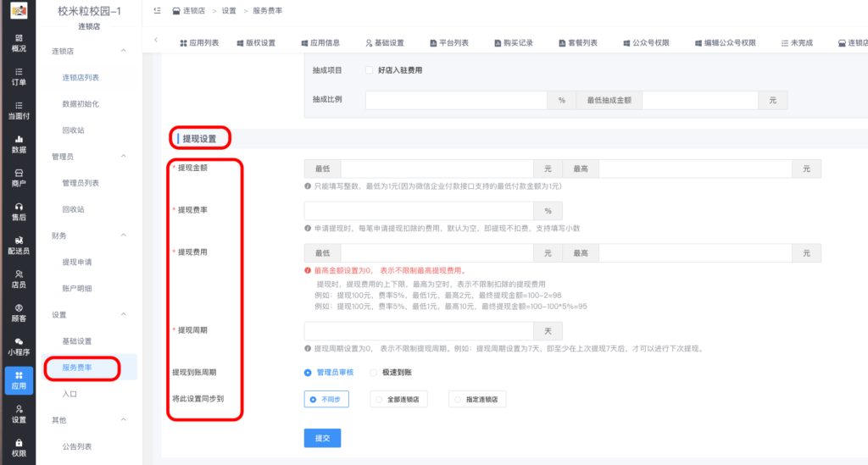Switch to the 平台列表 tab
Viewport: 868px width, 465px height.
pos(449,42)
